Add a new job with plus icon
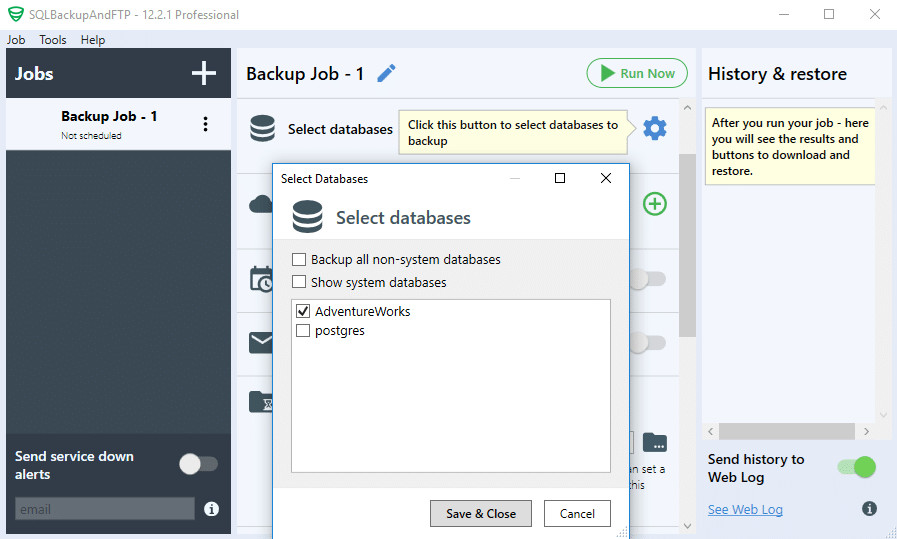The width and height of the screenshot is (897, 539). [204, 73]
